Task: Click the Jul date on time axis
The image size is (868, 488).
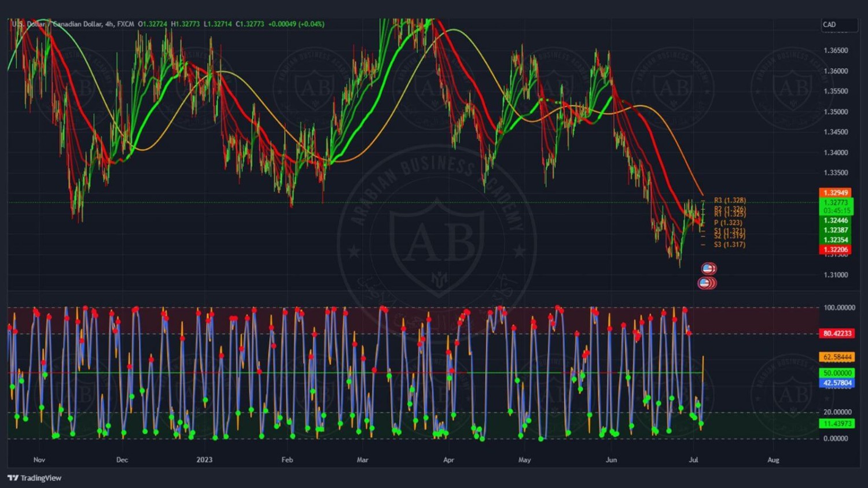Action: [693, 460]
